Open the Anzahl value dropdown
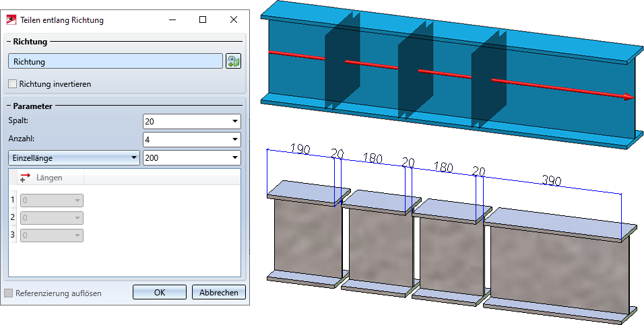644x325 pixels. click(235, 139)
